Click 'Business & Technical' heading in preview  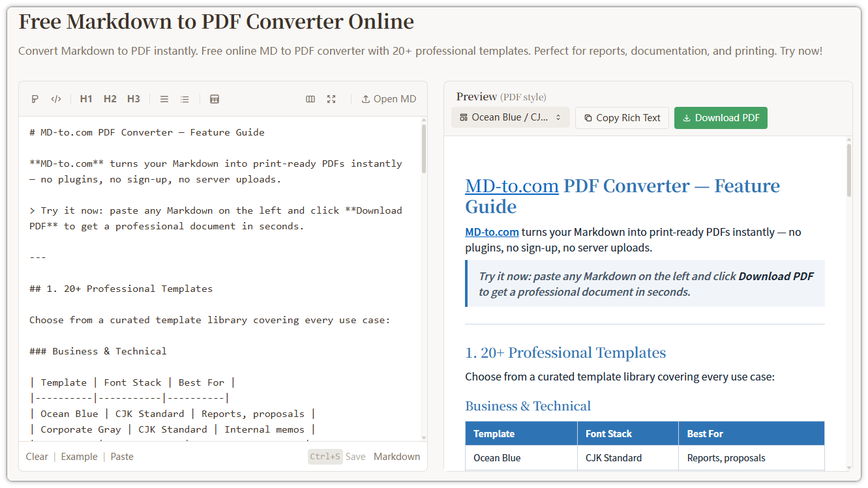[528, 406]
